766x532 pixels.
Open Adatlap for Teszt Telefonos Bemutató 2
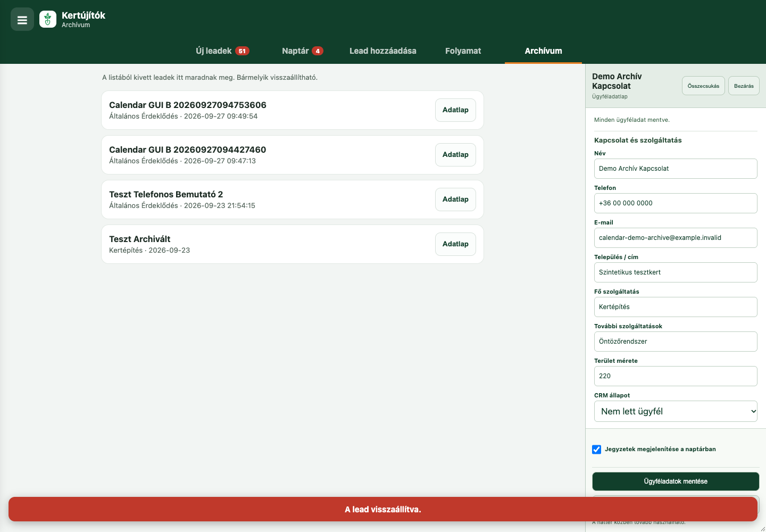point(455,199)
